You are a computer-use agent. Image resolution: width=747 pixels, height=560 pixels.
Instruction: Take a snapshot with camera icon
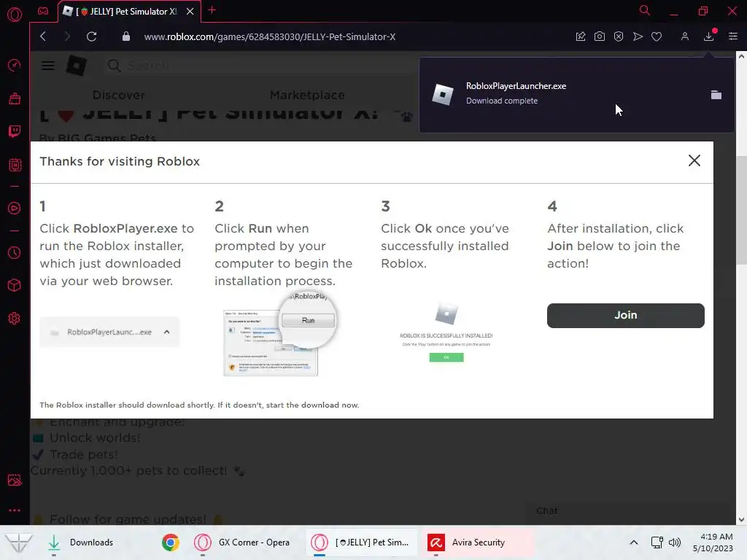click(x=600, y=36)
